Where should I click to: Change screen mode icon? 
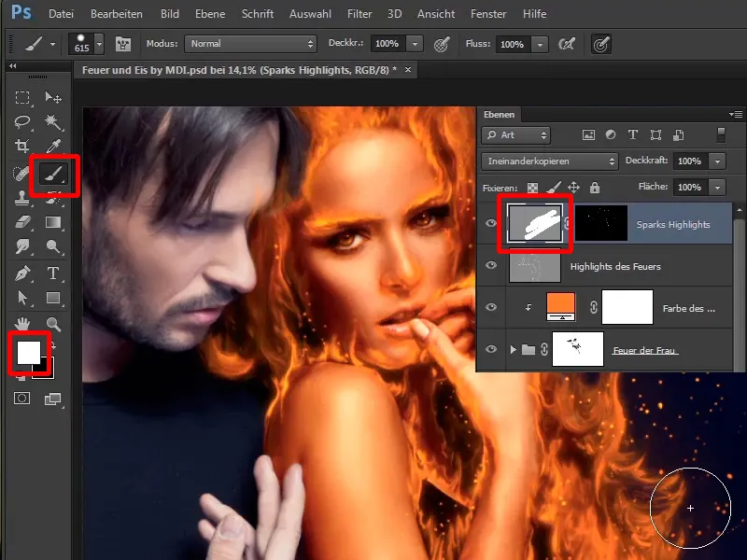52,399
